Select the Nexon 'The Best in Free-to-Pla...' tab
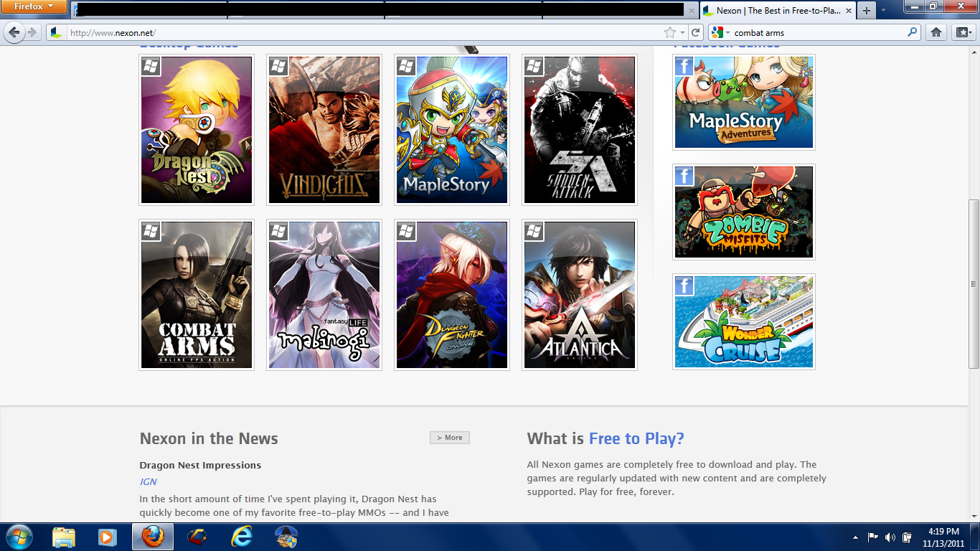This screenshot has height=551, width=980. (x=778, y=11)
